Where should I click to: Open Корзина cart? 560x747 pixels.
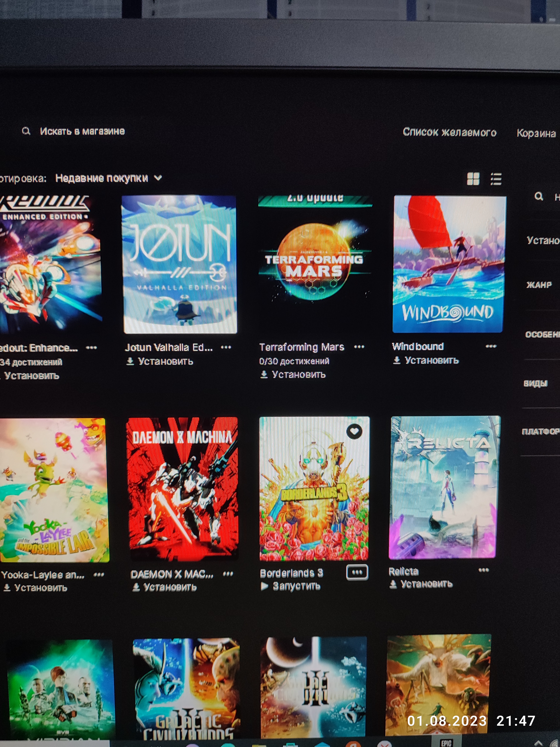coord(536,133)
